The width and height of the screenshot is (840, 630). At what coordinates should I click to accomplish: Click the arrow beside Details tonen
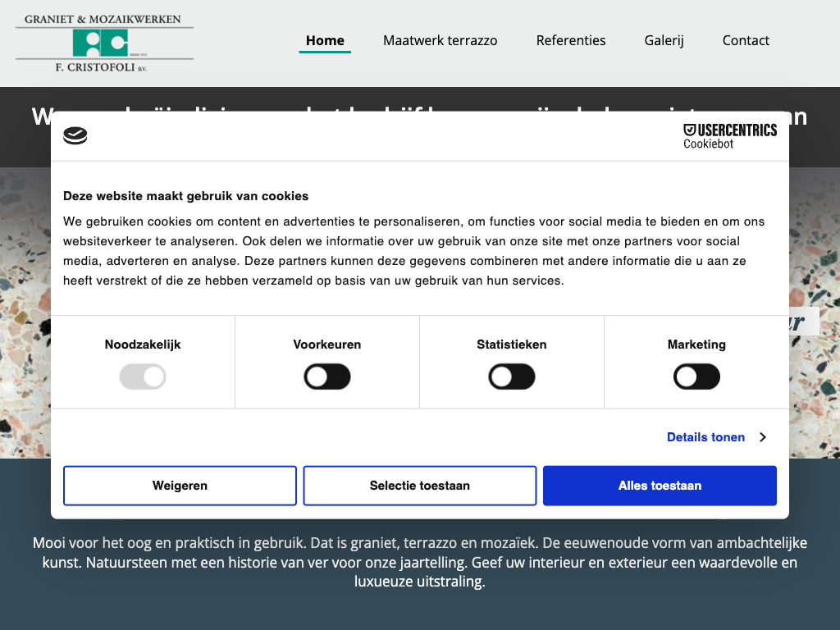pos(763,437)
